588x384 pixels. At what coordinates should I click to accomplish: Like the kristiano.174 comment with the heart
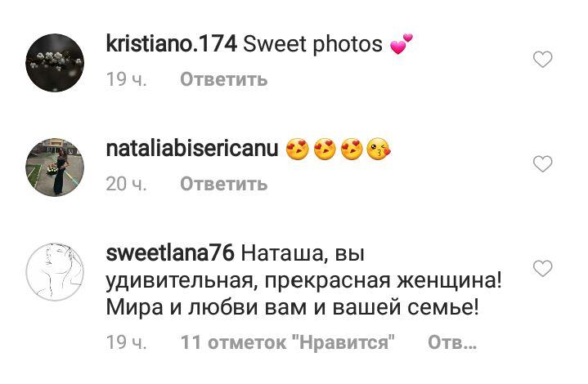(543, 60)
